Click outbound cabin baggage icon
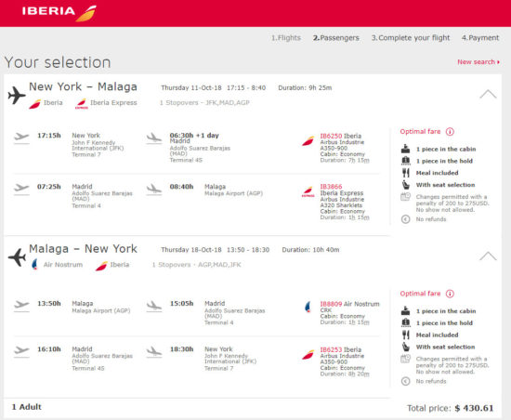Image resolution: width=511 pixels, height=420 pixels. pos(405,149)
